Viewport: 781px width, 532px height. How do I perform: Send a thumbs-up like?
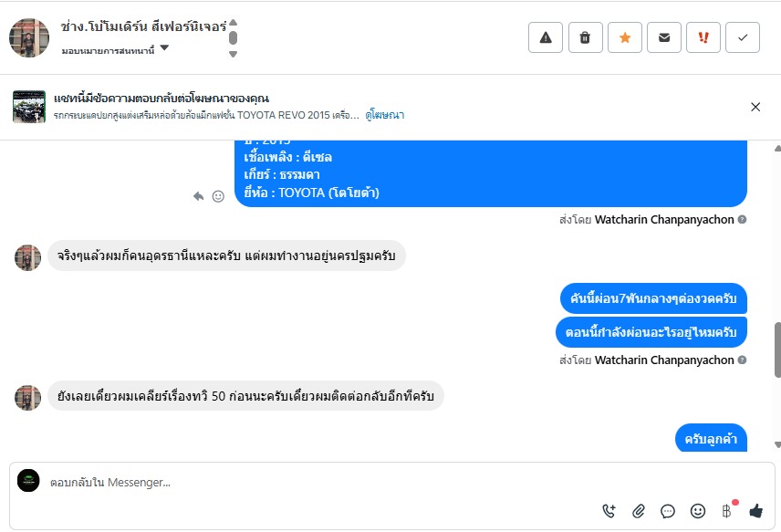coord(755,511)
